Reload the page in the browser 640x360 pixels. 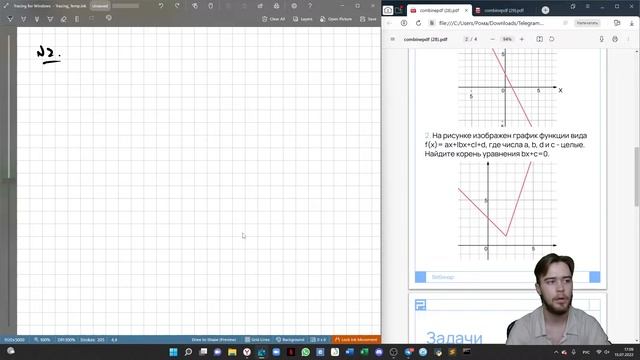point(418,23)
